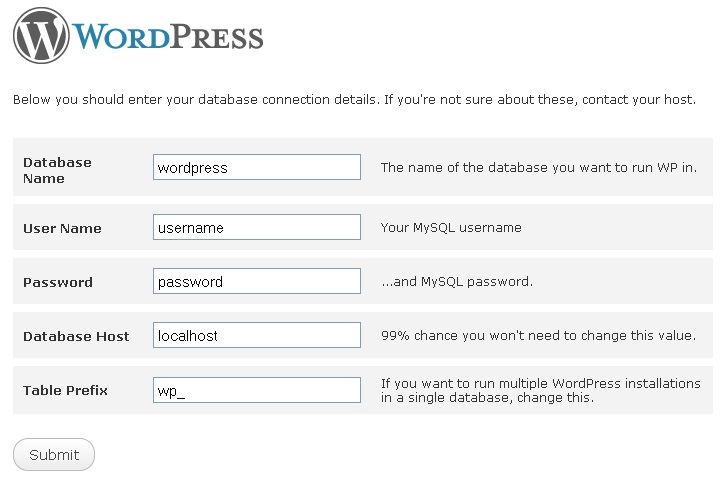Click into the User Name text box
Screen dimensions: 721x477
[257, 228]
